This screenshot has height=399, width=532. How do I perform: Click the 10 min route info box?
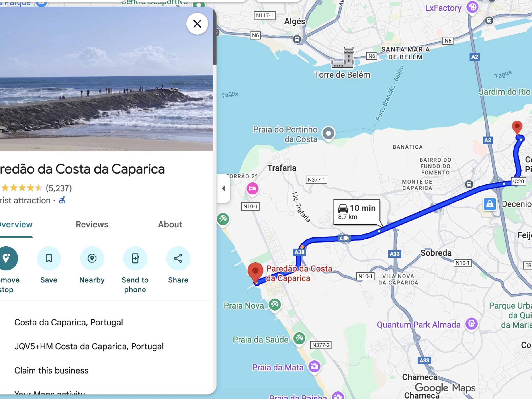pos(357,212)
